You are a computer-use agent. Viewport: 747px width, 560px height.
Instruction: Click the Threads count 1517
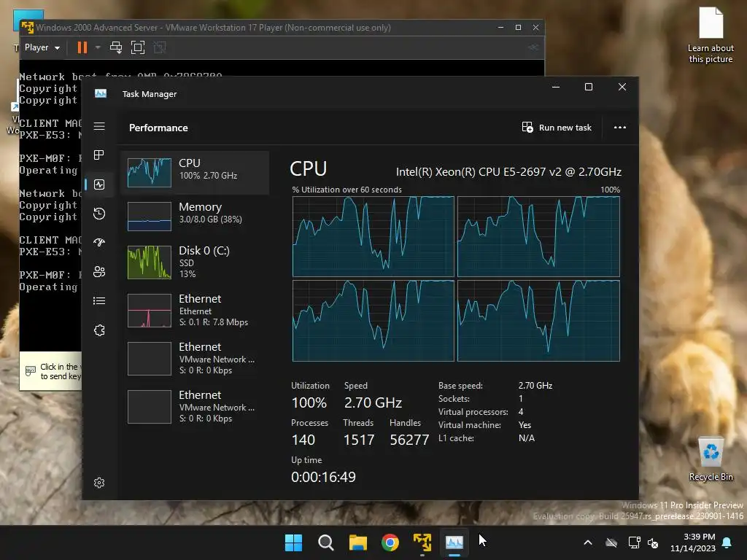(359, 440)
